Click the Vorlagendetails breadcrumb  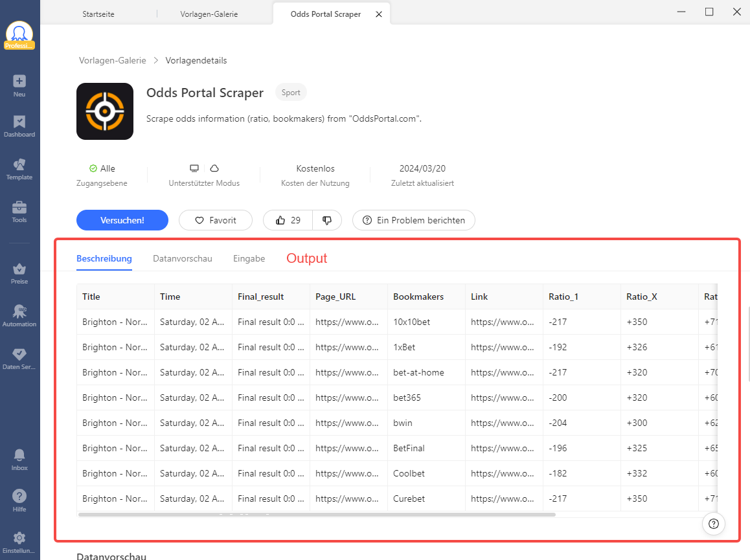pyautogui.click(x=196, y=60)
